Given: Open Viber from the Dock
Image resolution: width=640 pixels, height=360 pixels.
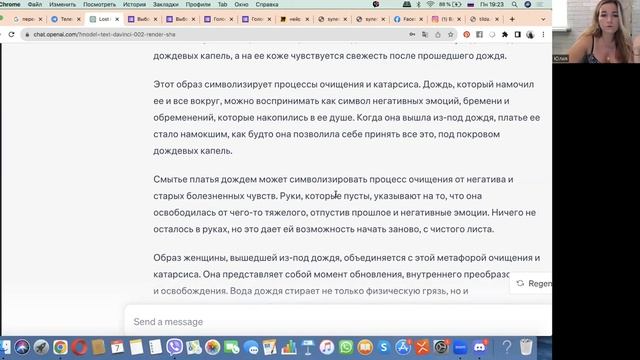Looking at the screenshot, I should 174,347.
